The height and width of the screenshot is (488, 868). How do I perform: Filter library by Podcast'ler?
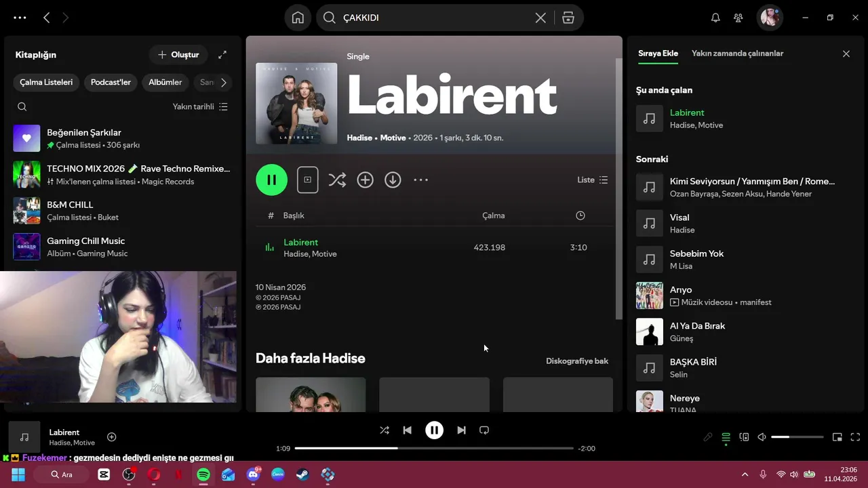[x=111, y=82]
